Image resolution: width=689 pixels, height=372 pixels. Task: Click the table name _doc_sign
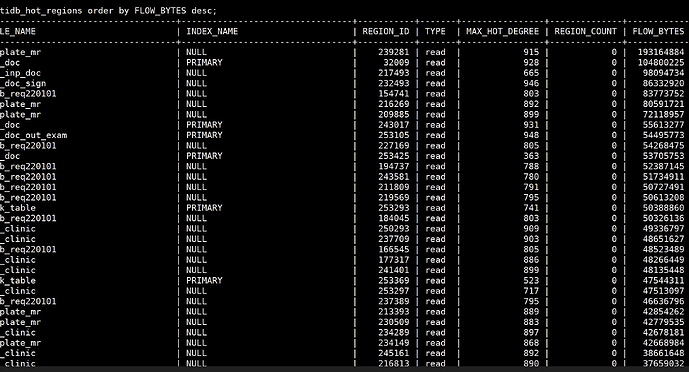23,84
